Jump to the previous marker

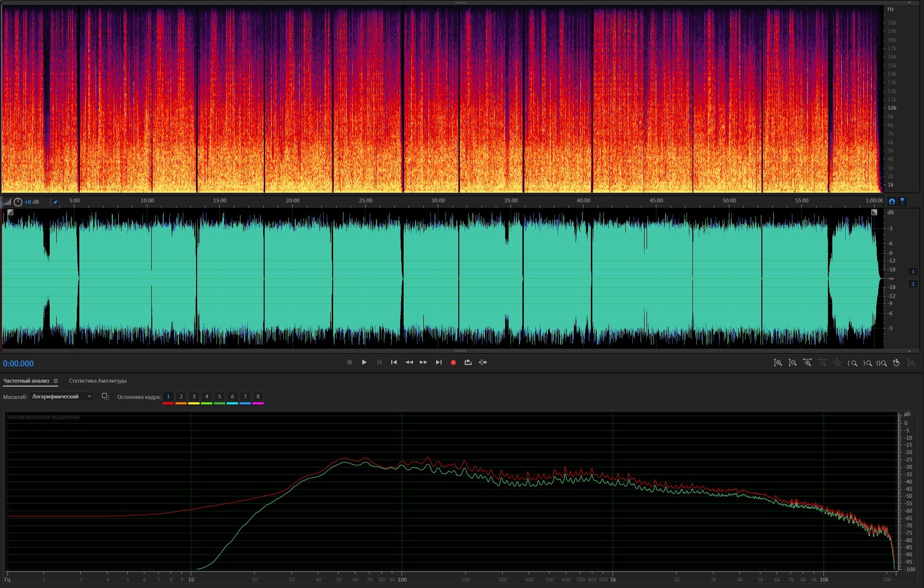point(394,362)
